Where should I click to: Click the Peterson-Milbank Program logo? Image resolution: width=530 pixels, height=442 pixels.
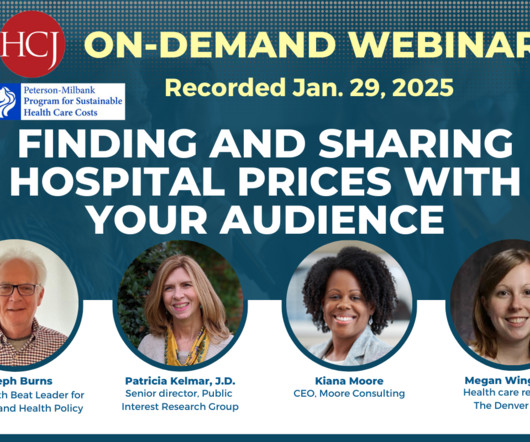coord(63,101)
